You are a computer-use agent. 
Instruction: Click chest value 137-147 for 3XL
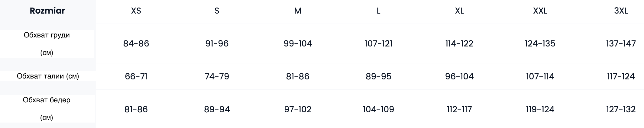coord(621,43)
